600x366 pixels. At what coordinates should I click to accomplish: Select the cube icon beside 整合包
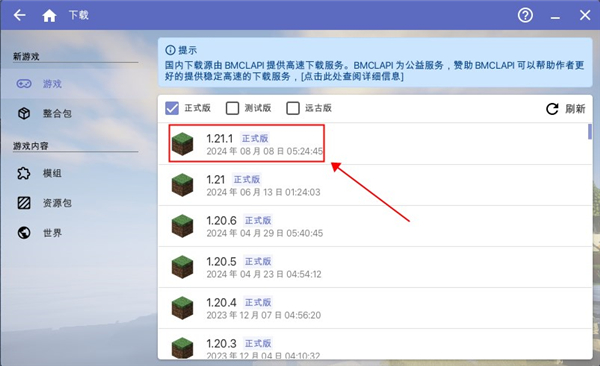(24, 113)
